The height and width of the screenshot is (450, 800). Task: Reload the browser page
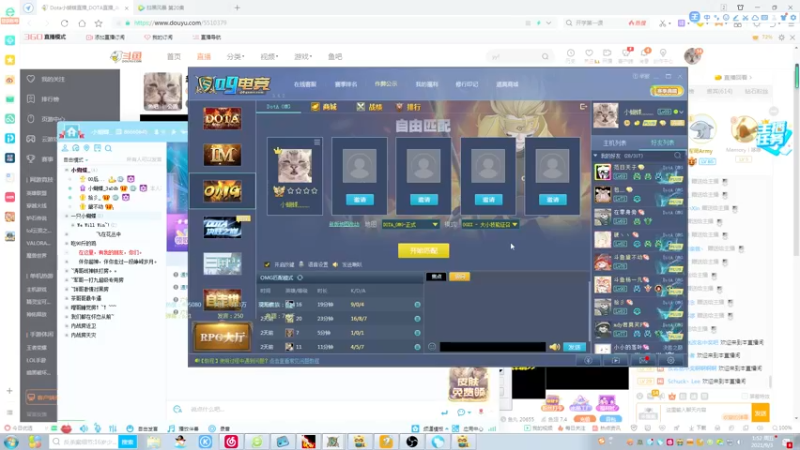click(64, 23)
